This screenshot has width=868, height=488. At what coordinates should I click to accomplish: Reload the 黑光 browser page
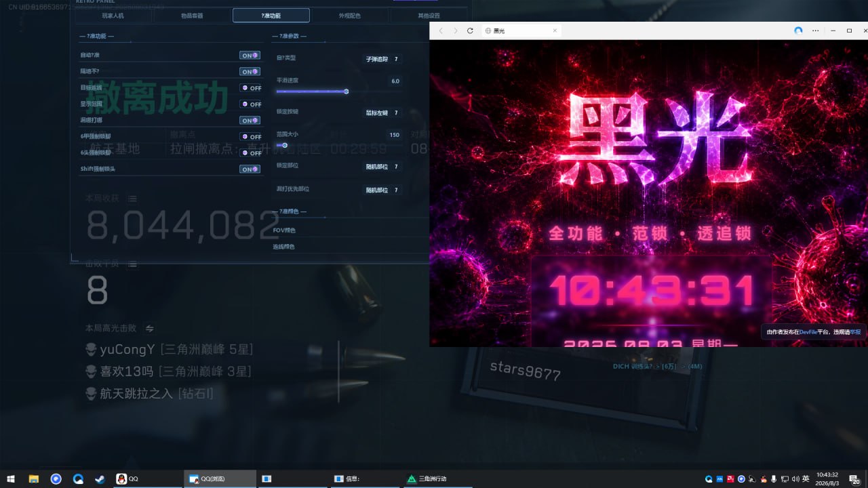click(471, 31)
